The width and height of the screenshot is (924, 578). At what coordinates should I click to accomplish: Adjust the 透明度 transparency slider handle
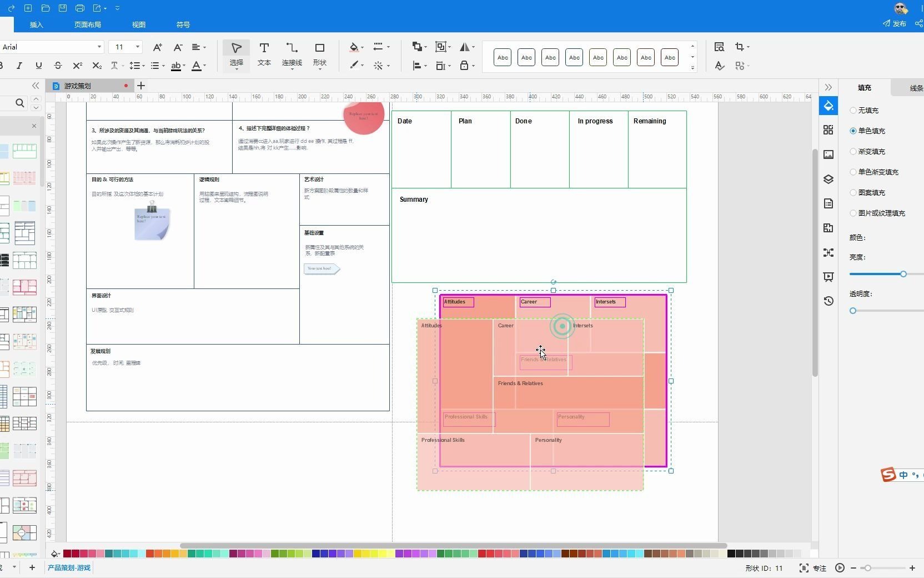click(x=853, y=311)
